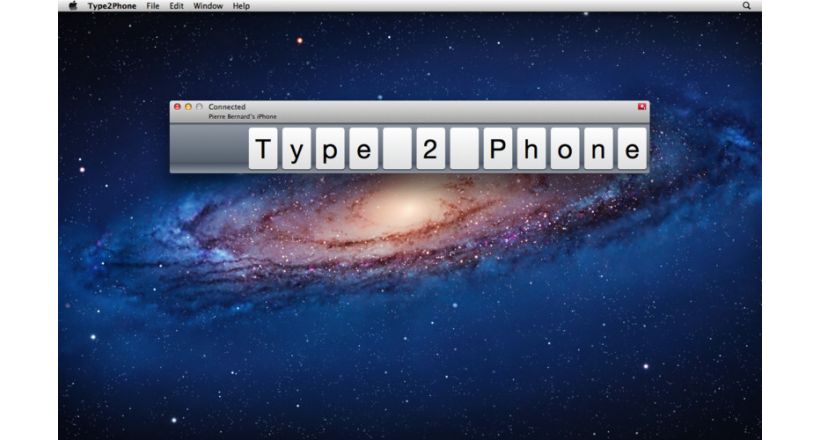
Task: Minimize the window with yellow button
Action: tap(188, 107)
